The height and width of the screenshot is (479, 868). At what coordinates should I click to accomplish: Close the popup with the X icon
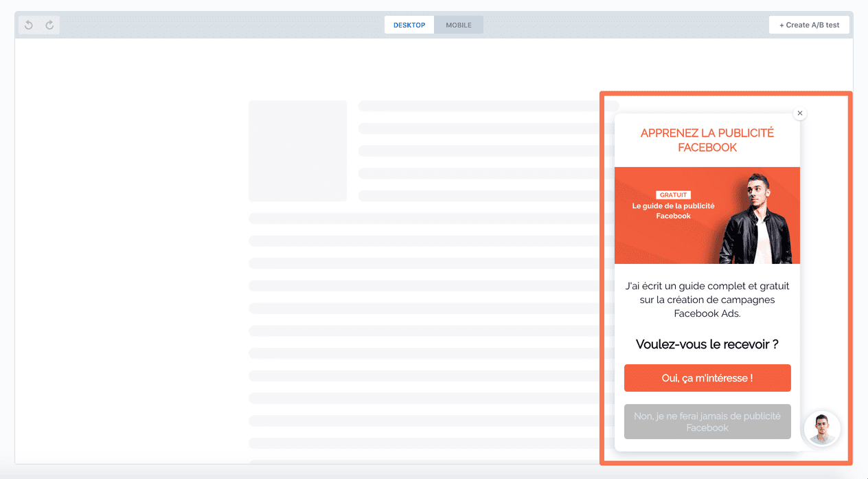[799, 113]
